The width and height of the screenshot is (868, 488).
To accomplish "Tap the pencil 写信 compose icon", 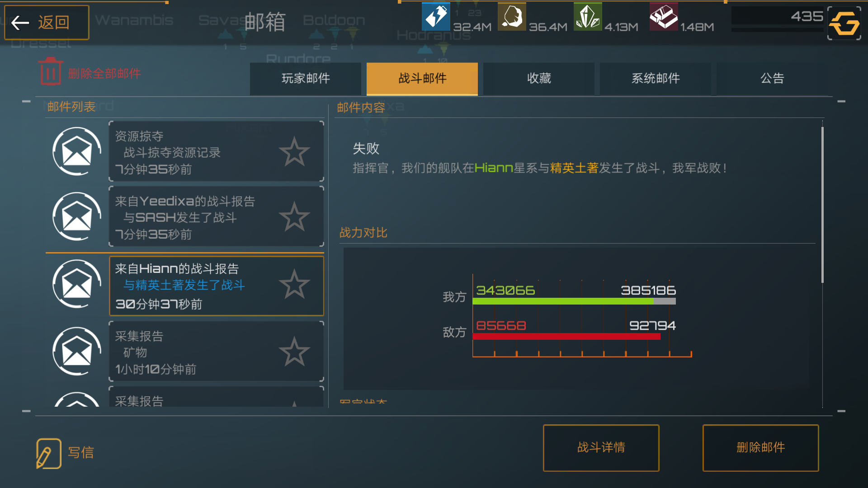I will coord(48,453).
